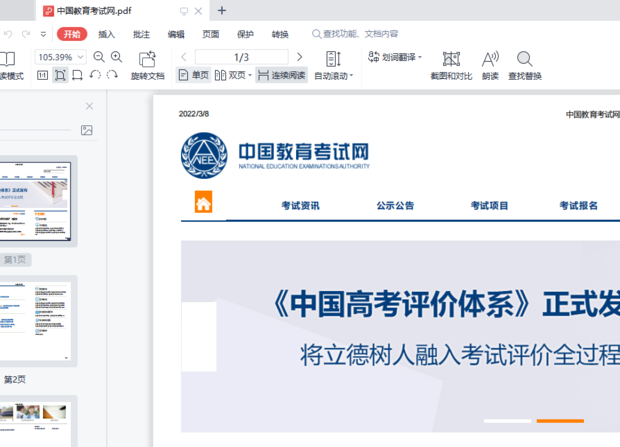Click the 考试报名 navigation link

(x=578, y=206)
